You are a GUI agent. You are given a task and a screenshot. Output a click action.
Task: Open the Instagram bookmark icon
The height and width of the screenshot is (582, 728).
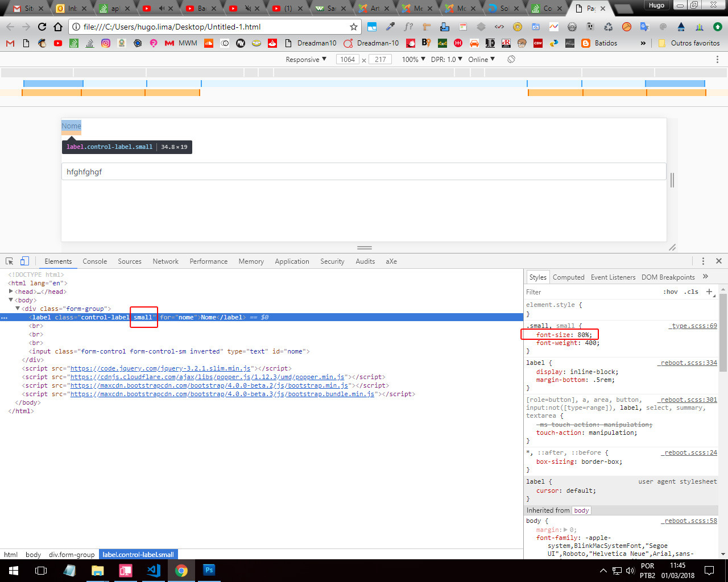coord(106,43)
